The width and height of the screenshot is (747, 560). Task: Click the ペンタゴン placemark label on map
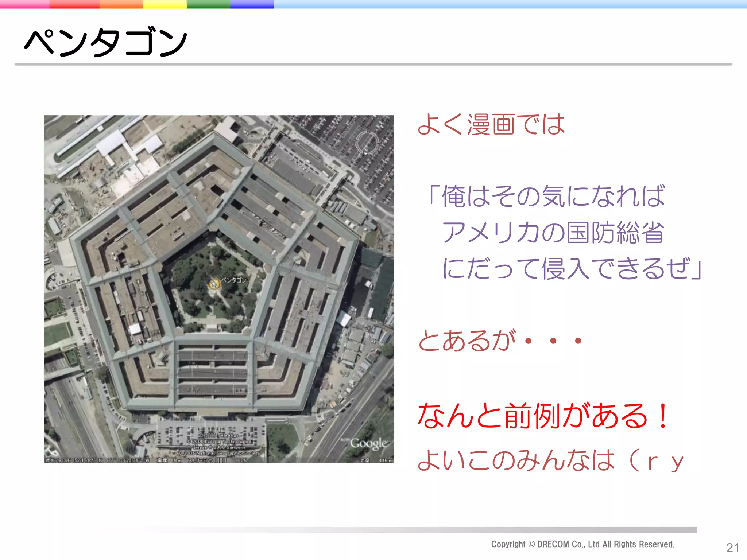(234, 280)
